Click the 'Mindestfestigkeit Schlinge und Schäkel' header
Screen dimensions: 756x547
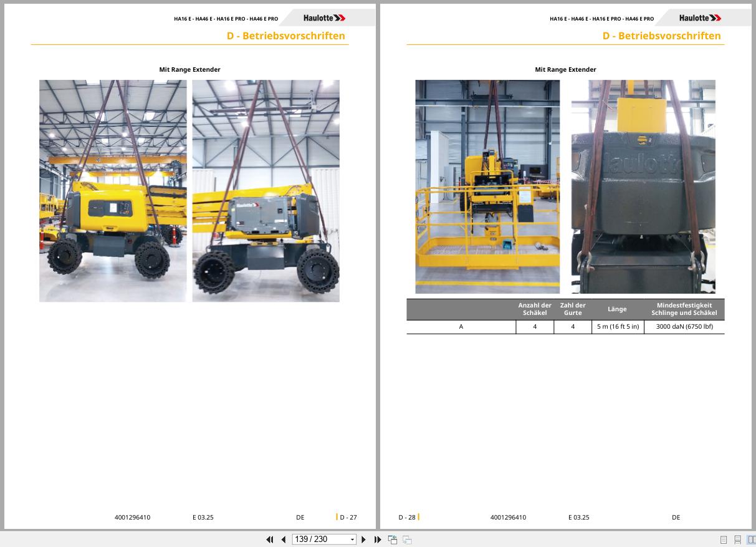(684, 309)
